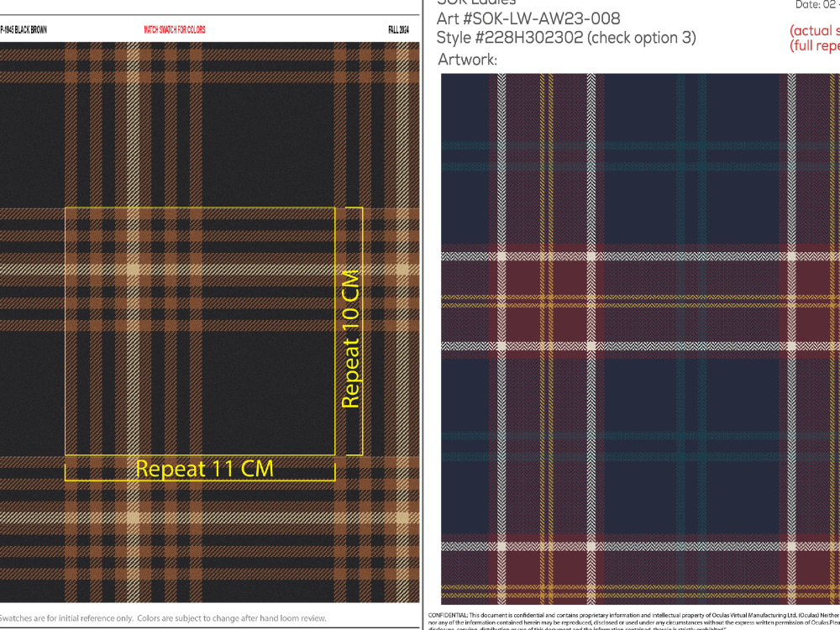The image size is (840, 630).
Task: Click the 'Style #228H302302 (check option 3)' line
Action: (566, 38)
